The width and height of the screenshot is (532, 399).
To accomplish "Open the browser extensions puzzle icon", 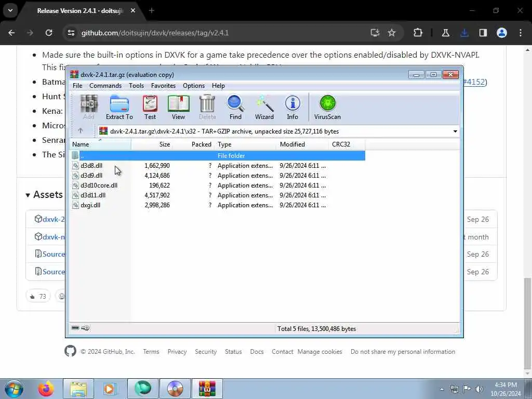I will (x=418, y=33).
